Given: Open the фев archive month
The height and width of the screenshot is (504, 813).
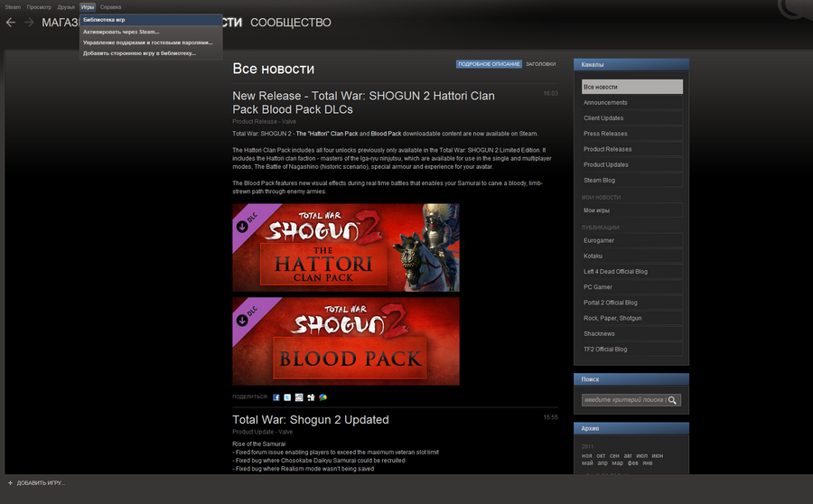Looking at the screenshot, I should click(x=632, y=463).
